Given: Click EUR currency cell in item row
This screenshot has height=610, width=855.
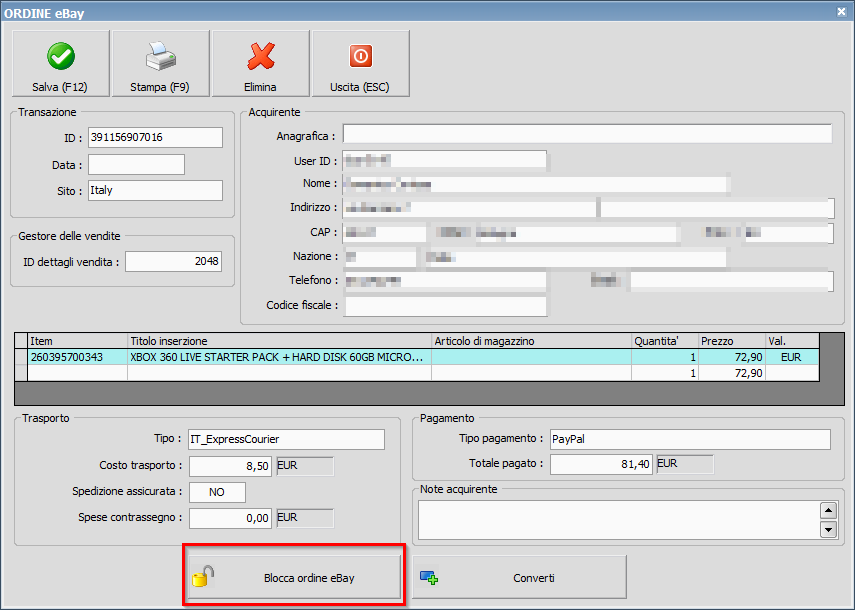Looking at the screenshot, I should [x=792, y=357].
